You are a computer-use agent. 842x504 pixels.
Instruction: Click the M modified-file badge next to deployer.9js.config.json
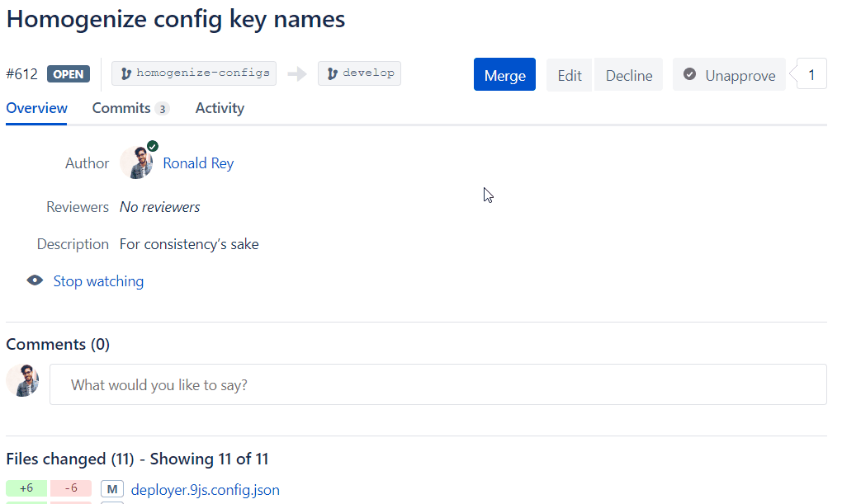pos(111,488)
